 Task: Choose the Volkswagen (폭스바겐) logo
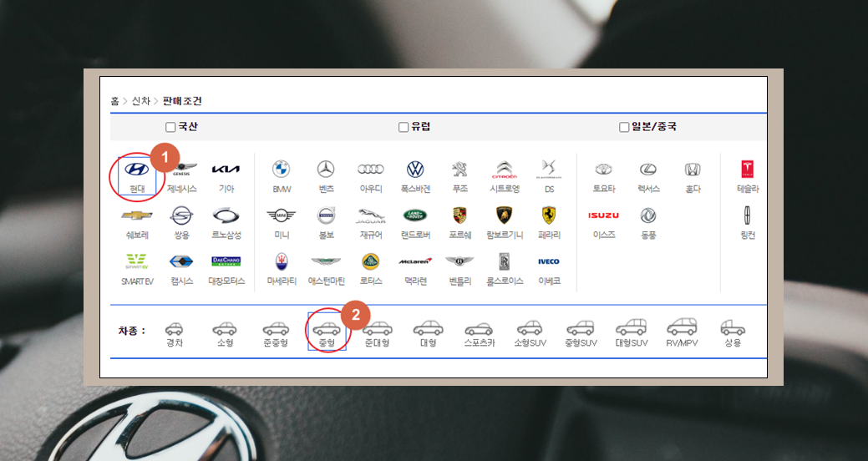[x=415, y=169]
